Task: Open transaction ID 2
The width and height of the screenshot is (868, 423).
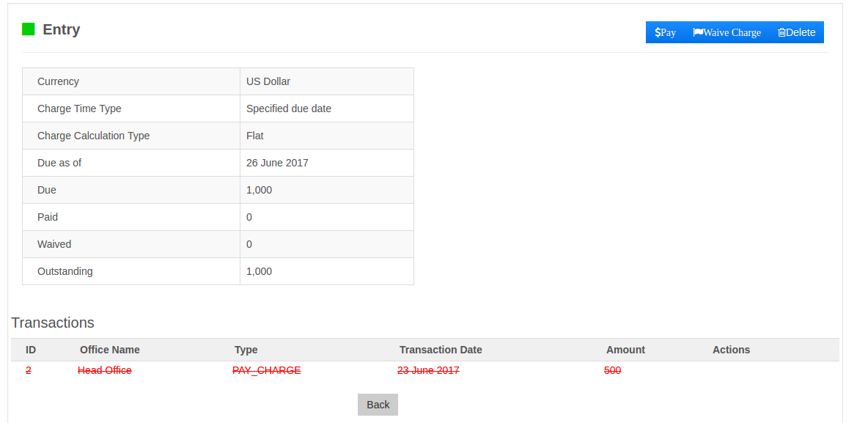Action: coord(28,370)
